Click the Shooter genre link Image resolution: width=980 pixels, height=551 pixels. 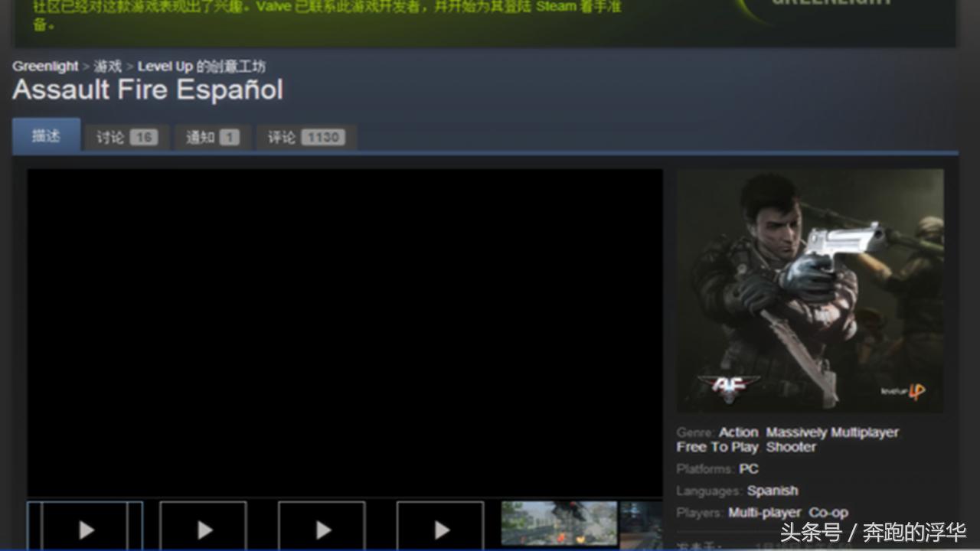(x=791, y=447)
